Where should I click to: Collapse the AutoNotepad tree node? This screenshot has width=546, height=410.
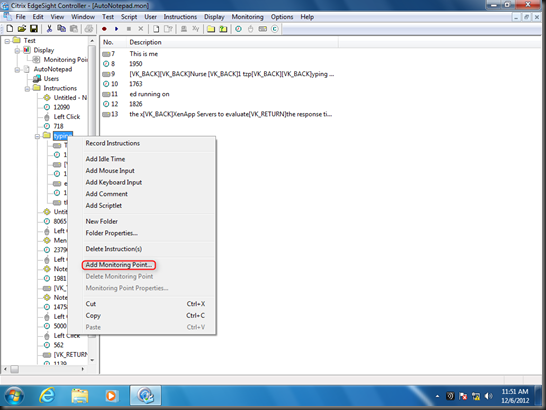17,70
